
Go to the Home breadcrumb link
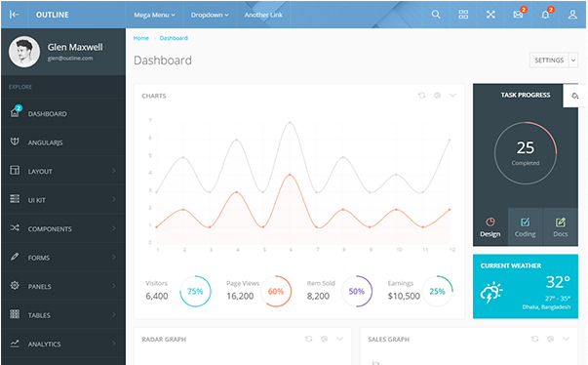tap(141, 38)
